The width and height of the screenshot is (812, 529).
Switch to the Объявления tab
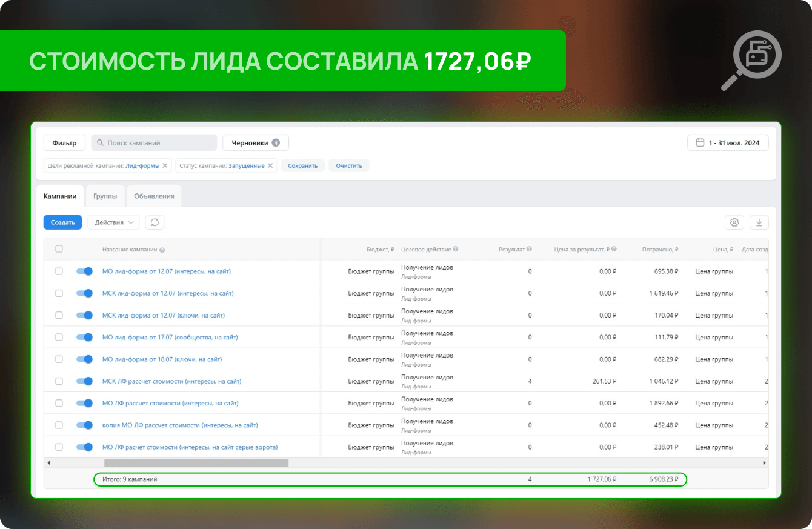154,196
